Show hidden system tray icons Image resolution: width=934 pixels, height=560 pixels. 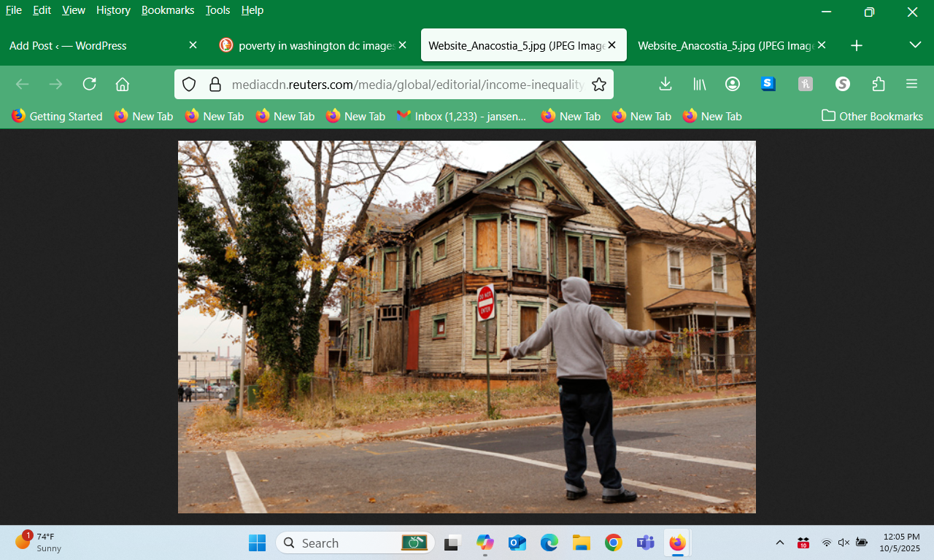(780, 542)
